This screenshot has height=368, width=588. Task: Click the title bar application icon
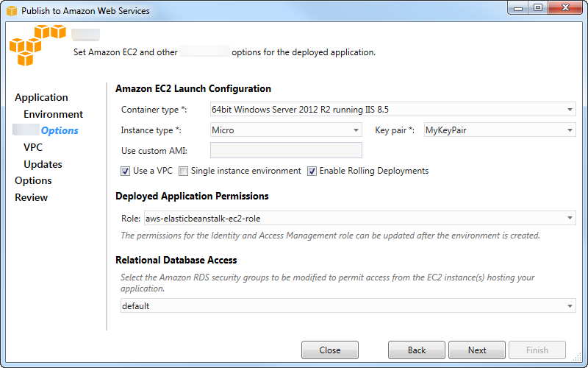coord(12,10)
